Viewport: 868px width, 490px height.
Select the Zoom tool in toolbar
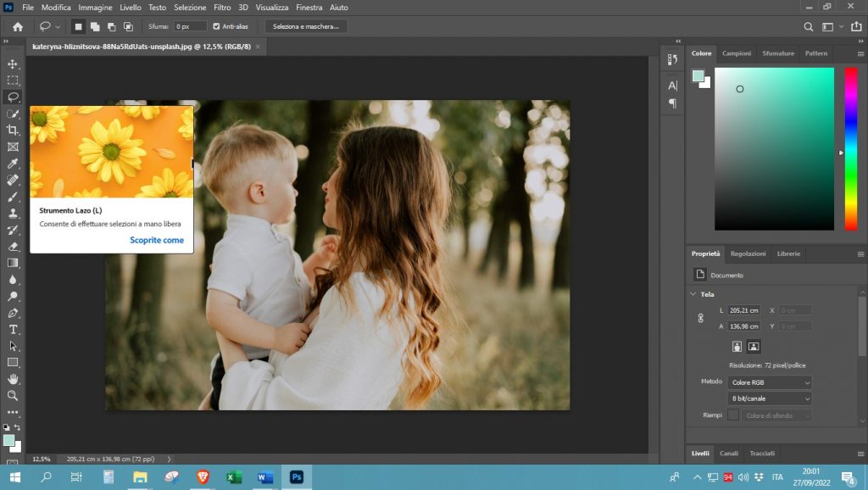pyautogui.click(x=13, y=395)
